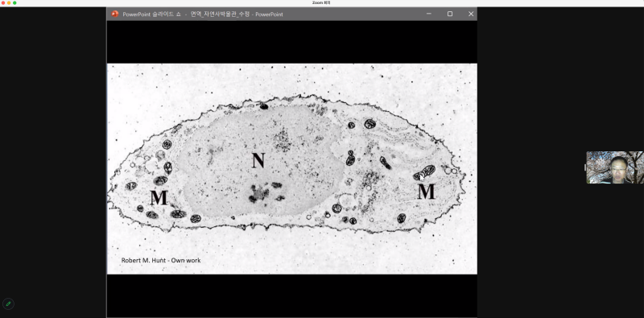The width and height of the screenshot is (644, 318).
Task: Minimize the PowerPoint slide show window
Action: 429,14
